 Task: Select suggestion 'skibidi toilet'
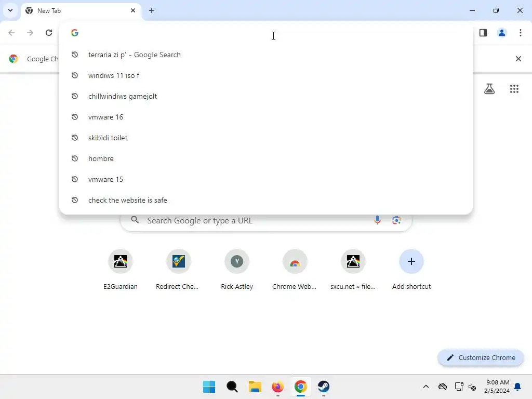266,138
